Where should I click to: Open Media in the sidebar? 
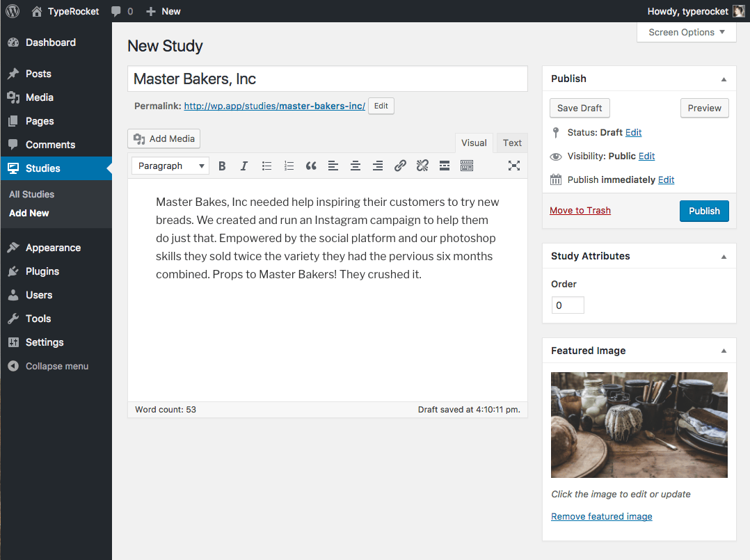56,97
